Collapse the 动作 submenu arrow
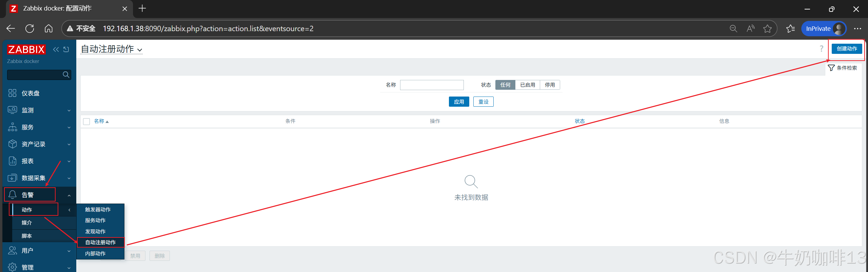 pyautogui.click(x=70, y=210)
